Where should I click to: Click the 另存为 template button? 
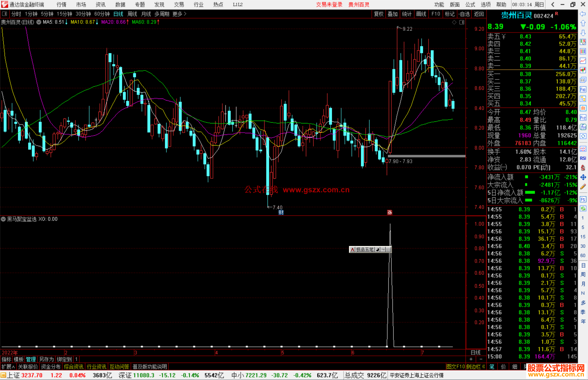(46, 359)
